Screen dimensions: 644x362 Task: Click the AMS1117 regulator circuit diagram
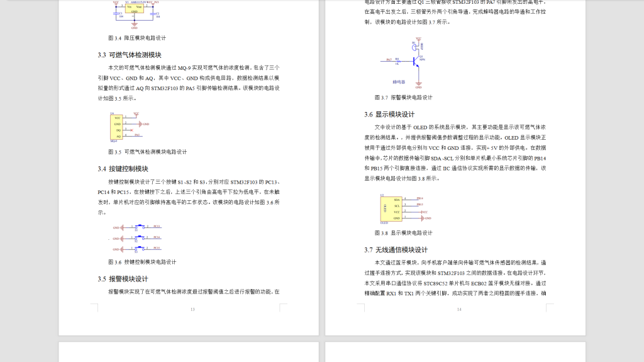click(136, 14)
